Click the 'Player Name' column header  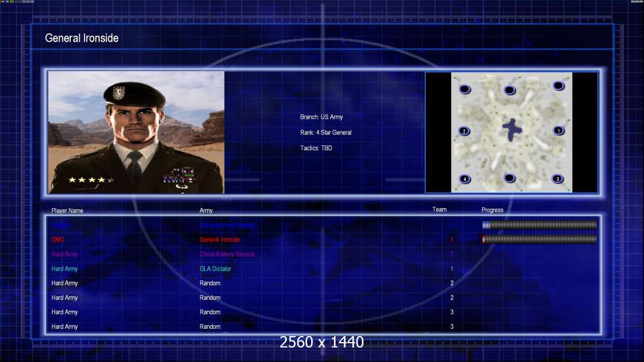pyautogui.click(x=67, y=211)
